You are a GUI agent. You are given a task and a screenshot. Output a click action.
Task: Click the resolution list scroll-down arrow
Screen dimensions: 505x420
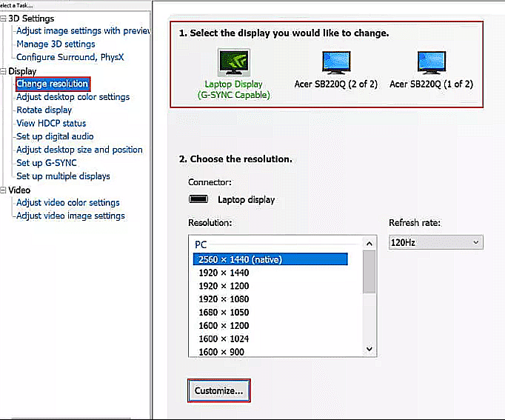[369, 349]
